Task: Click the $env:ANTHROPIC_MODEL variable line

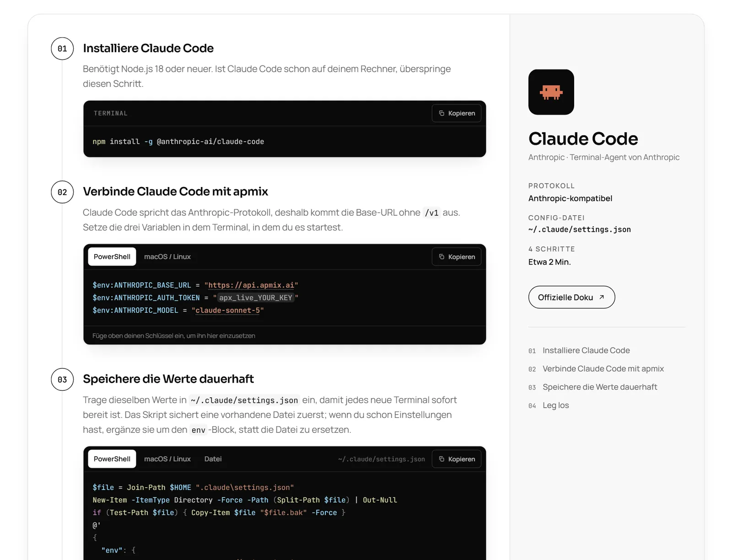Action: click(x=178, y=310)
